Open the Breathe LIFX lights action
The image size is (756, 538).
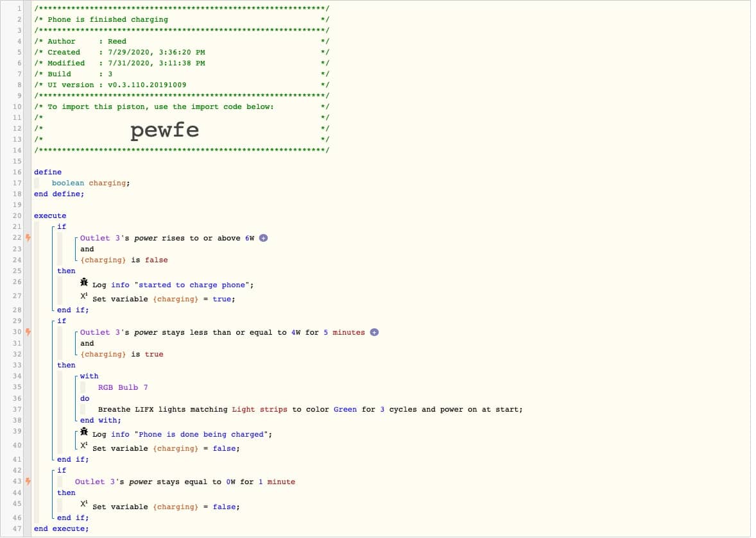(310, 409)
